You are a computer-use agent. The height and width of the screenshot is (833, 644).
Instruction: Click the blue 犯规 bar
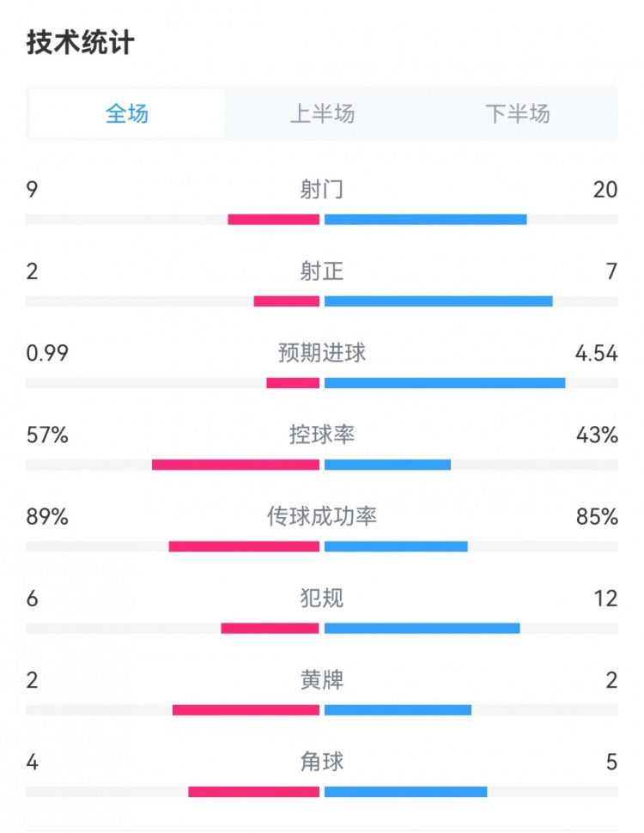(422, 629)
